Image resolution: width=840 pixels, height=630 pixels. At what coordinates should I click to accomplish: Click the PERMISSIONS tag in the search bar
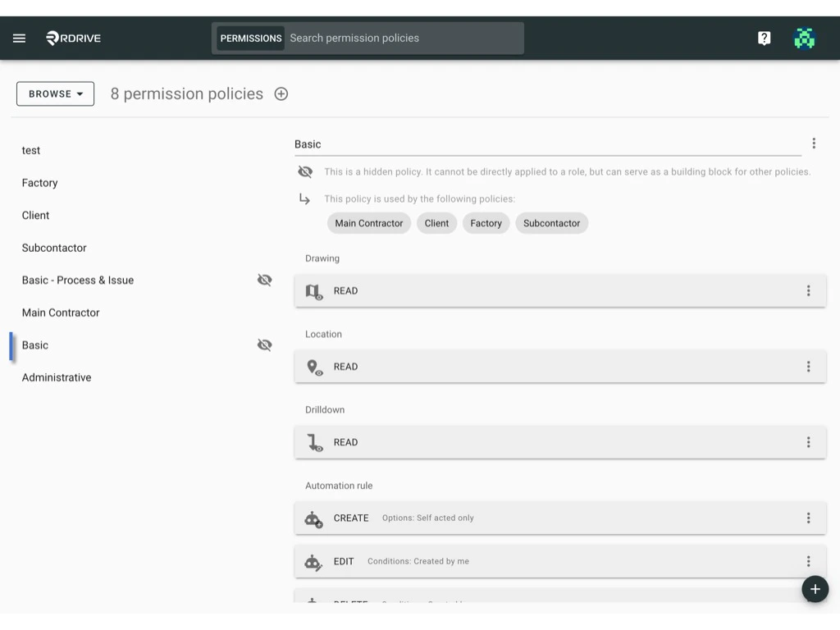point(249,38)
